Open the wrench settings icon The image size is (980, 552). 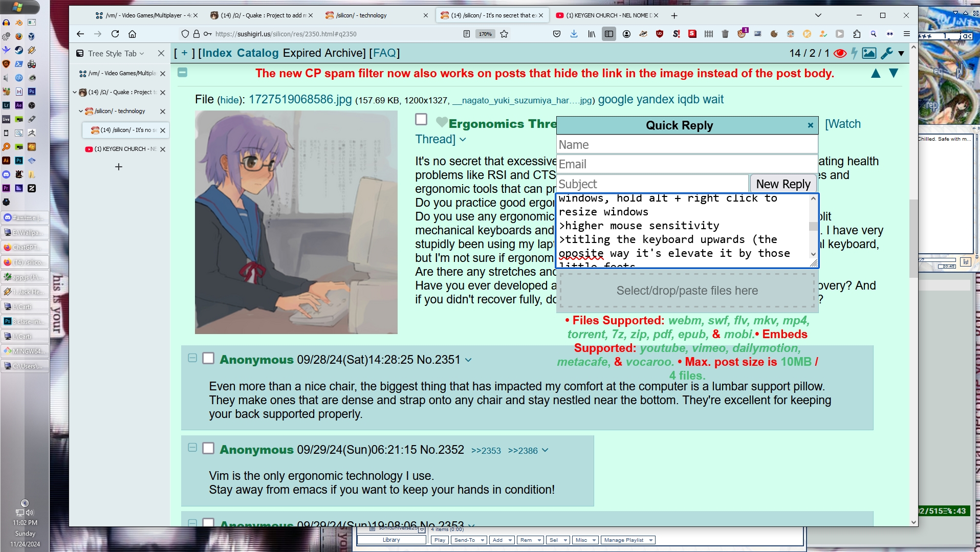pos(887,53)
